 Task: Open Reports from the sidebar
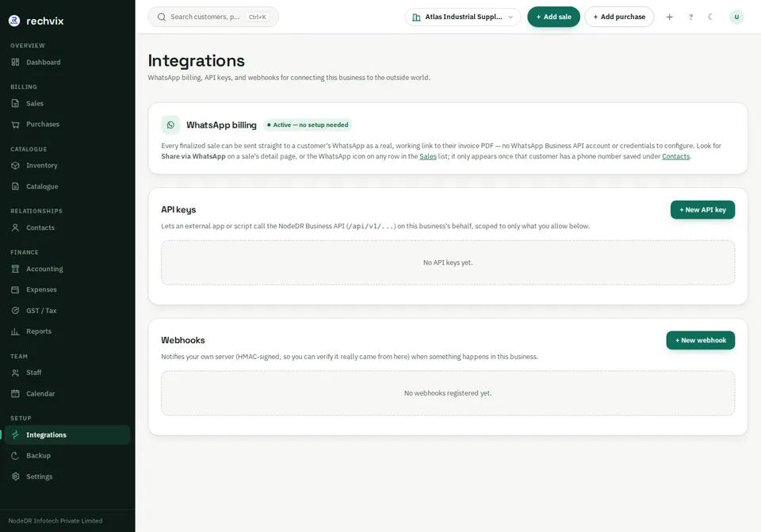pyautogui.click(x=67, y=331)
